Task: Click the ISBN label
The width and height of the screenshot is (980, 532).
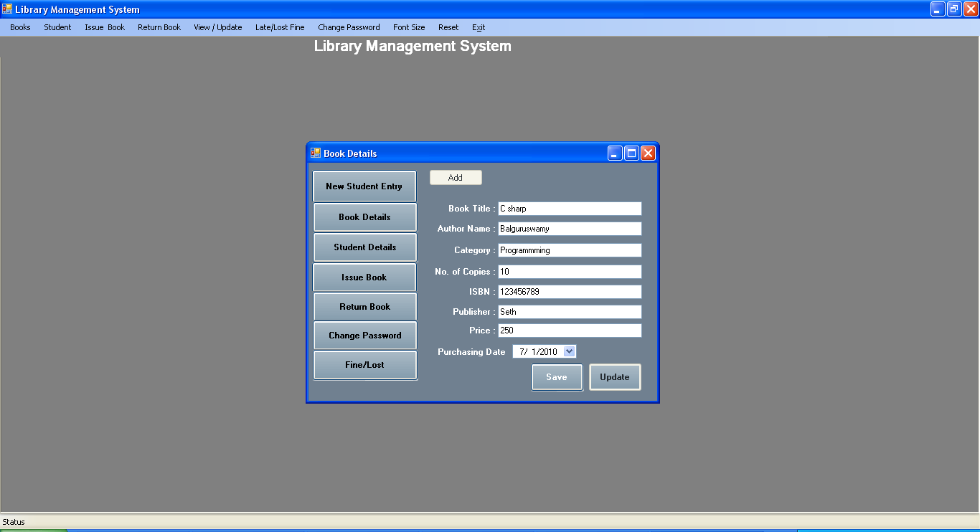Action: 483,292
